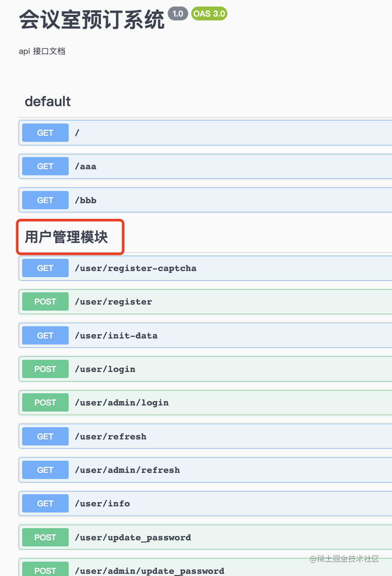The width and height of the screenshot is (392, 576).
Task: Click the 1.0 version badge
Action: 178,13
